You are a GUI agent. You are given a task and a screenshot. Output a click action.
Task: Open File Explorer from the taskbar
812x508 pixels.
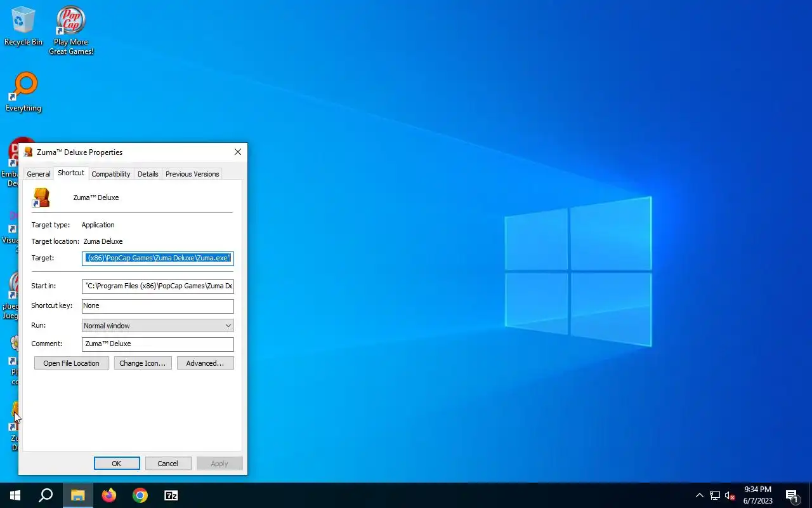(x=77, y=495)
